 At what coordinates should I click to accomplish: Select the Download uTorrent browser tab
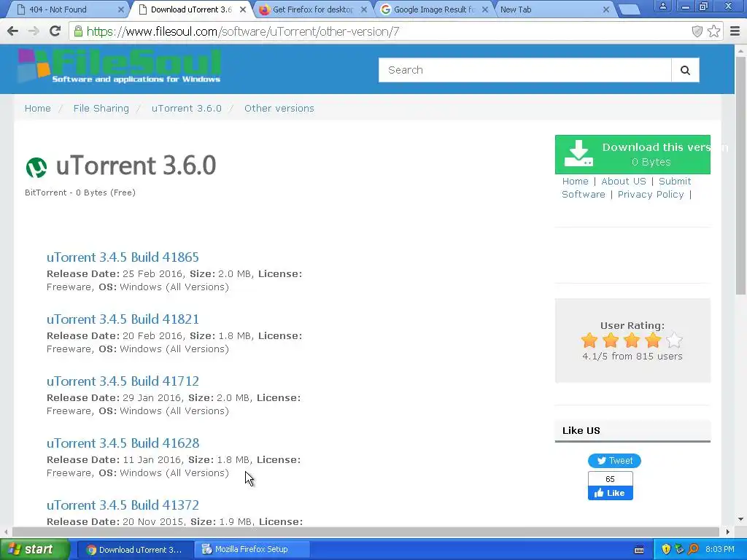tap(192, 9)
